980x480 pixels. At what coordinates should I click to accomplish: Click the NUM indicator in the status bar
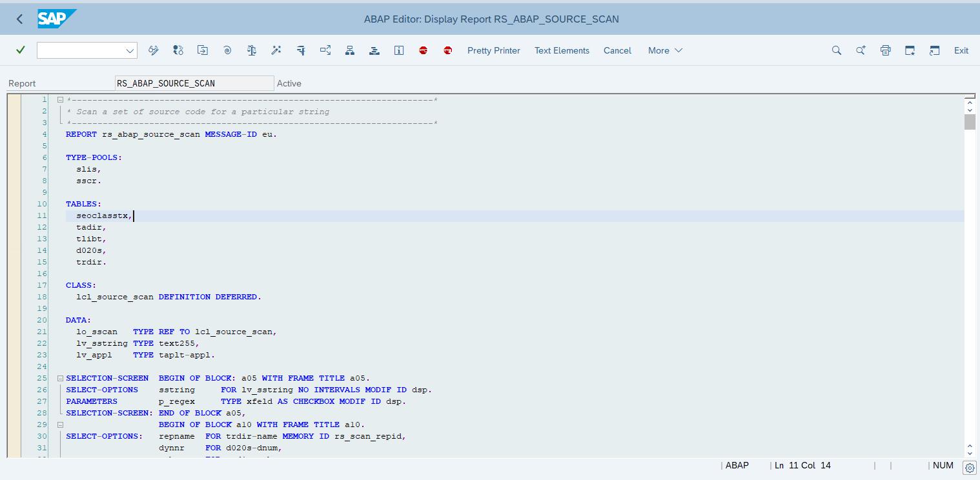[x=943, y=465]
